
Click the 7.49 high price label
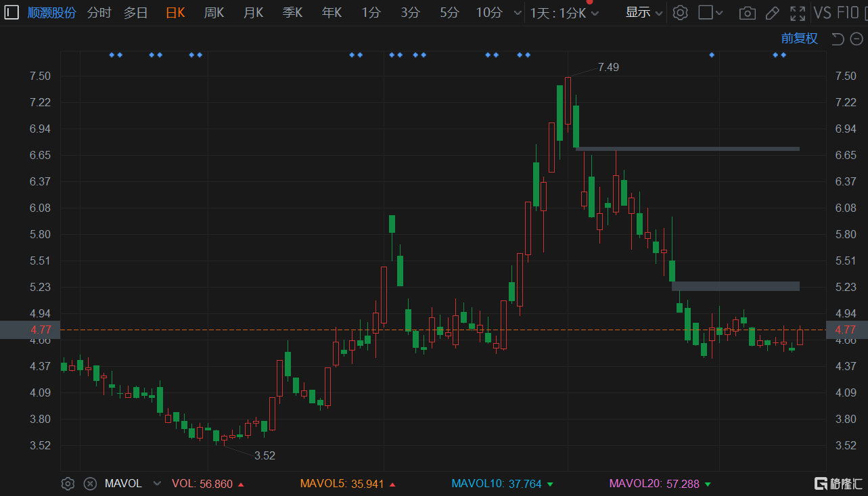click(608, 67)
